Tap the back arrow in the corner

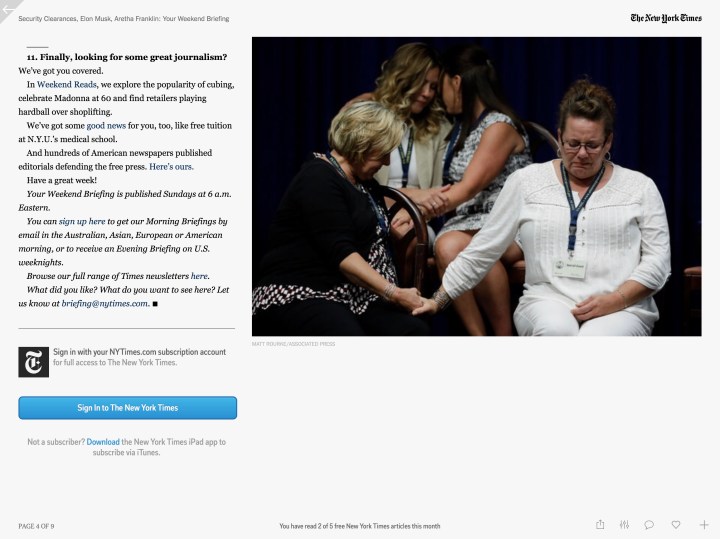8,8
